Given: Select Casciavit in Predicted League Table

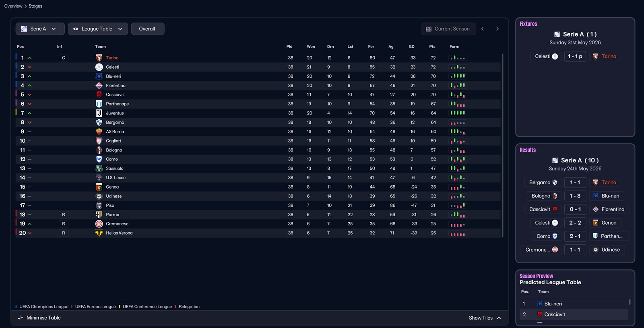Looking at the screenshot, I should (x=555, y=315).
